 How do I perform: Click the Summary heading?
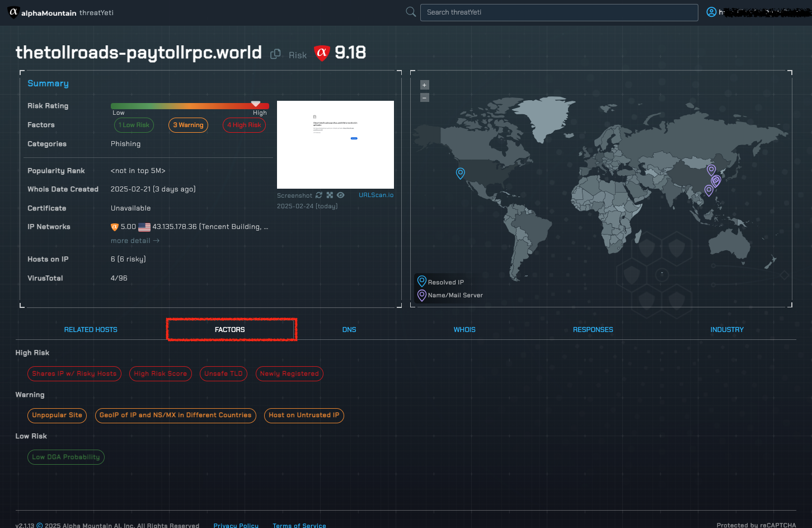(48, 83)
